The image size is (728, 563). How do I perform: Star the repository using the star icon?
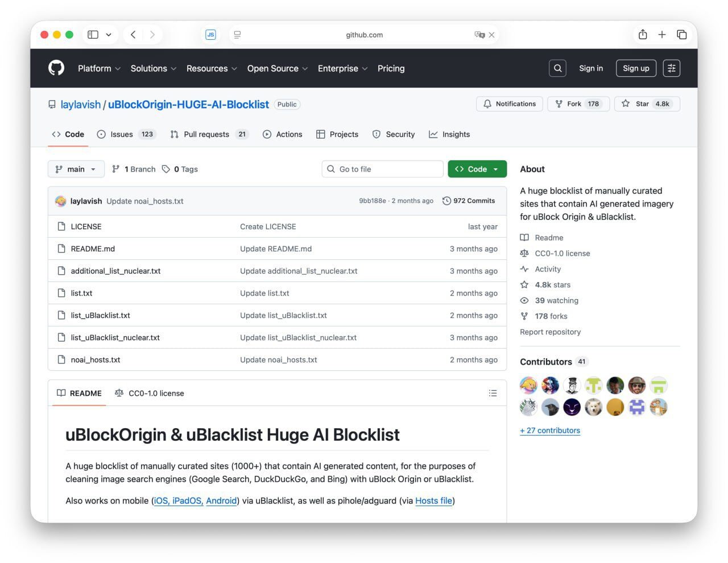point(626,104)
